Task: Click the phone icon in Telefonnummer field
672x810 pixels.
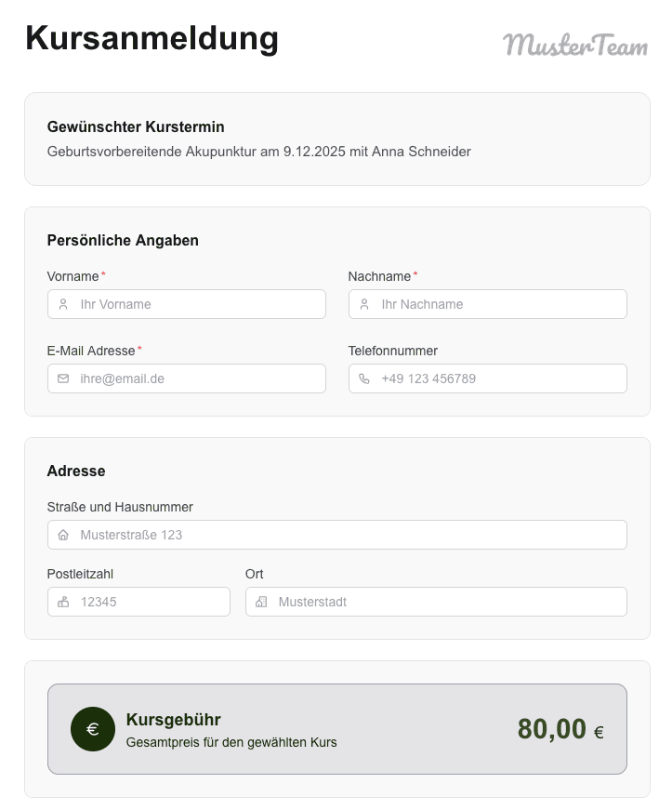Action: coord(364,378)
